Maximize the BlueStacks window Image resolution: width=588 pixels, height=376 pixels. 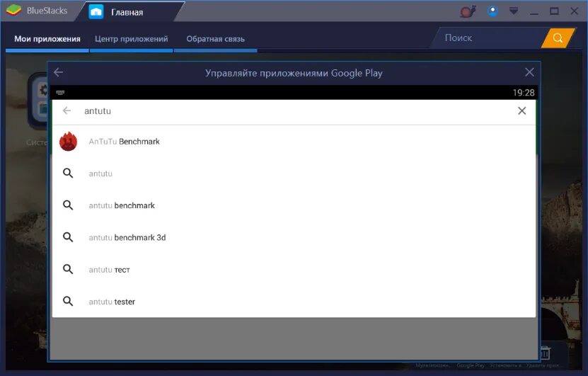tap(554, 11)
